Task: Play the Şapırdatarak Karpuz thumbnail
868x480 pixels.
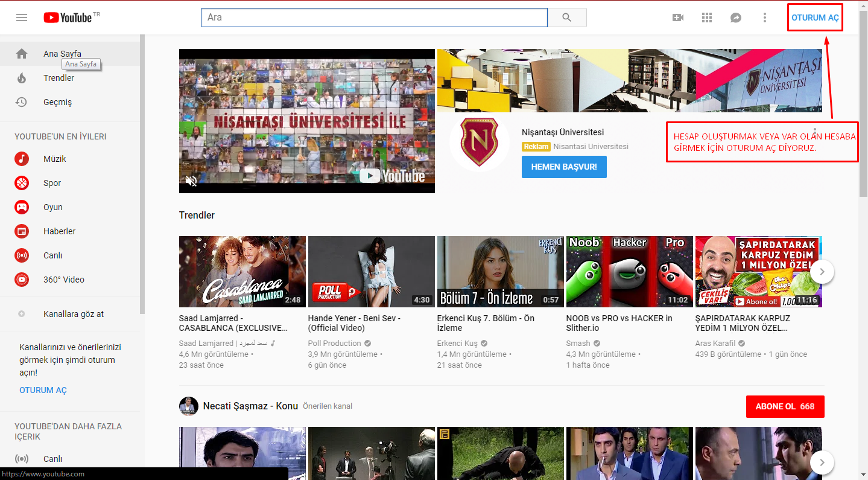Action: [x=758, y=272]
